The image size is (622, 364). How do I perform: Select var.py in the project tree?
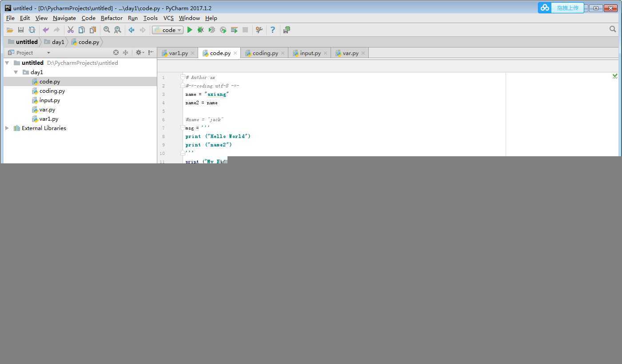pyautogui.click(x=47, y=109)
